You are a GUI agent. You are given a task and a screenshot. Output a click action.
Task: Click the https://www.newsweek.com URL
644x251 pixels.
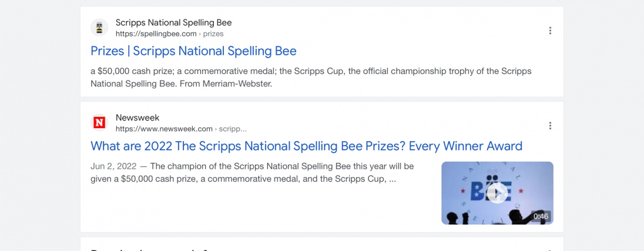(164, 129)
